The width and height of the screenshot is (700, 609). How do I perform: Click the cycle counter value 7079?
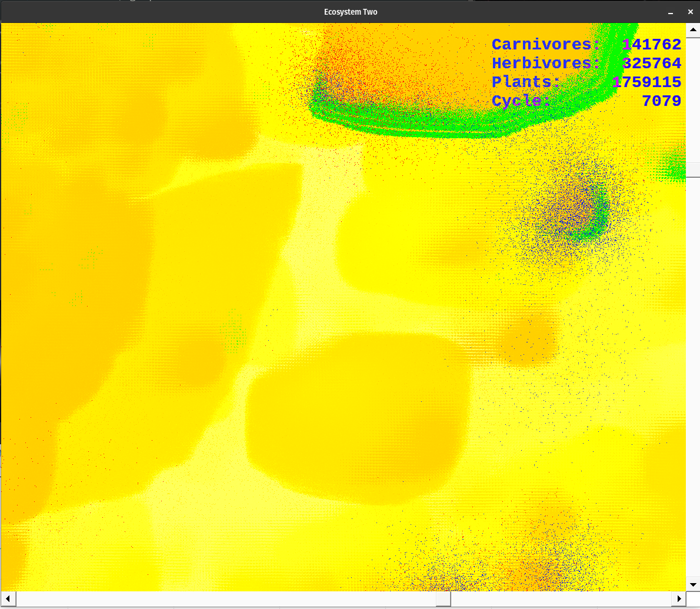(661, 101)
